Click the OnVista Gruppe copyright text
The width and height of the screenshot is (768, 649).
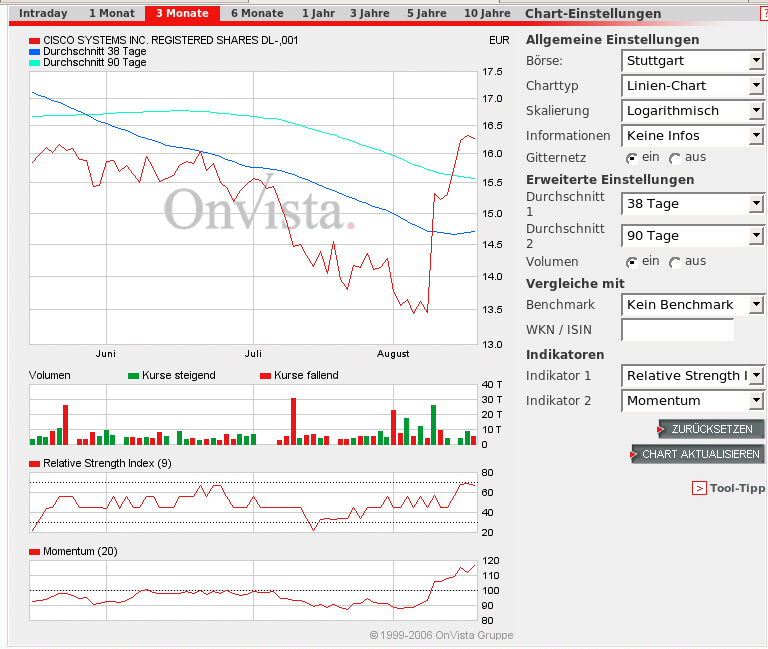coord(441,635)
